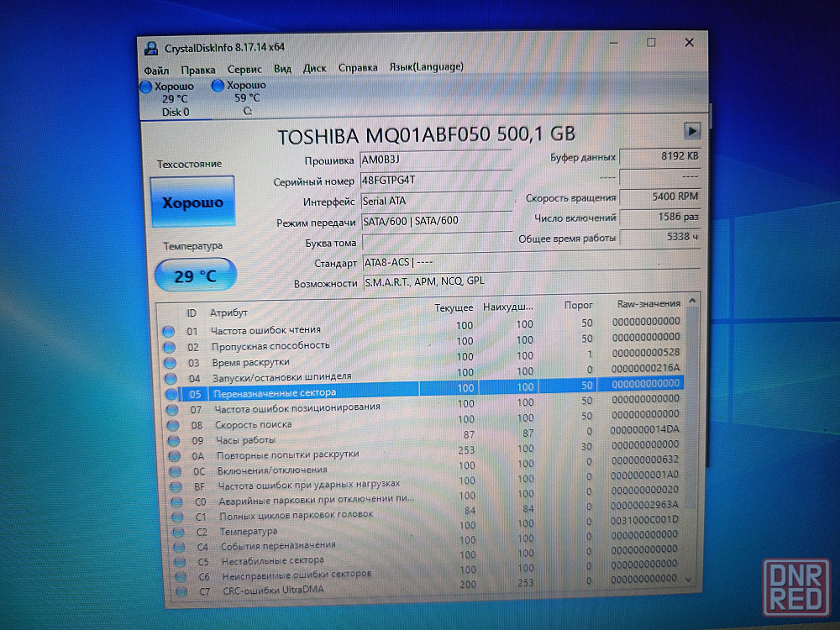840x630 pixels.
Task: Click next disk arrow button
Action: (x=691, y=131)
